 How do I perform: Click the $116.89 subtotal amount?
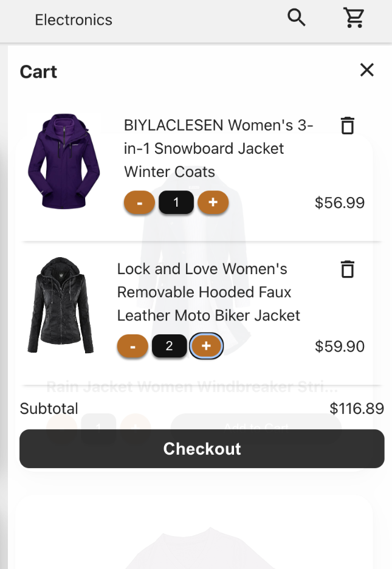pyautogui.click(x=357, y=409)
